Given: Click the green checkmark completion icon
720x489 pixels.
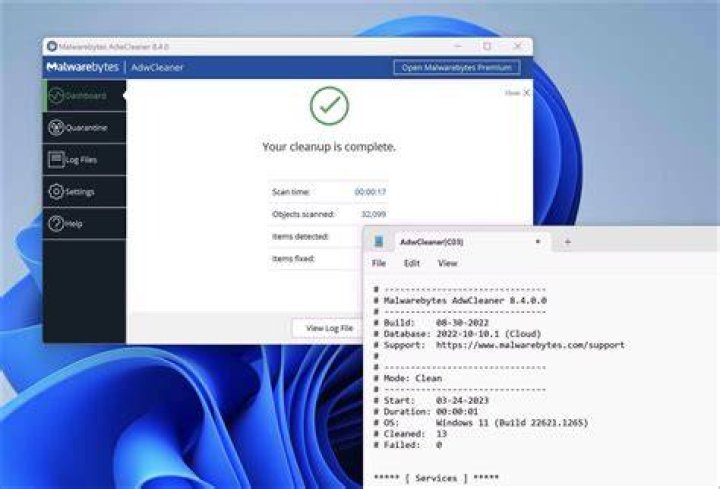Looking at the screenshot, I should pyautogui.click(x=329, y=106).
